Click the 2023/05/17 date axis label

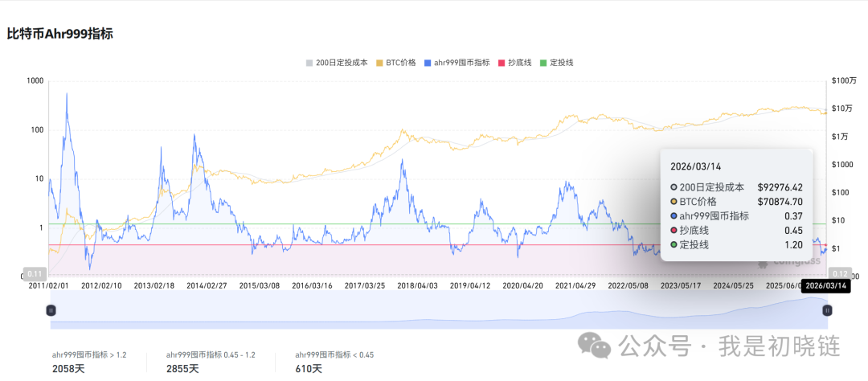pos(681,286)
